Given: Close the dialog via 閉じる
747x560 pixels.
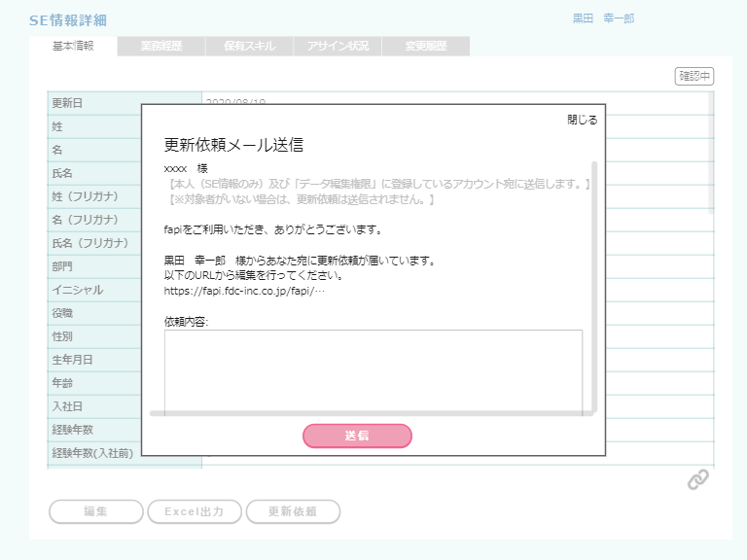Looking at the screenshot, I should pyautogui.click(x=582, y=120).
